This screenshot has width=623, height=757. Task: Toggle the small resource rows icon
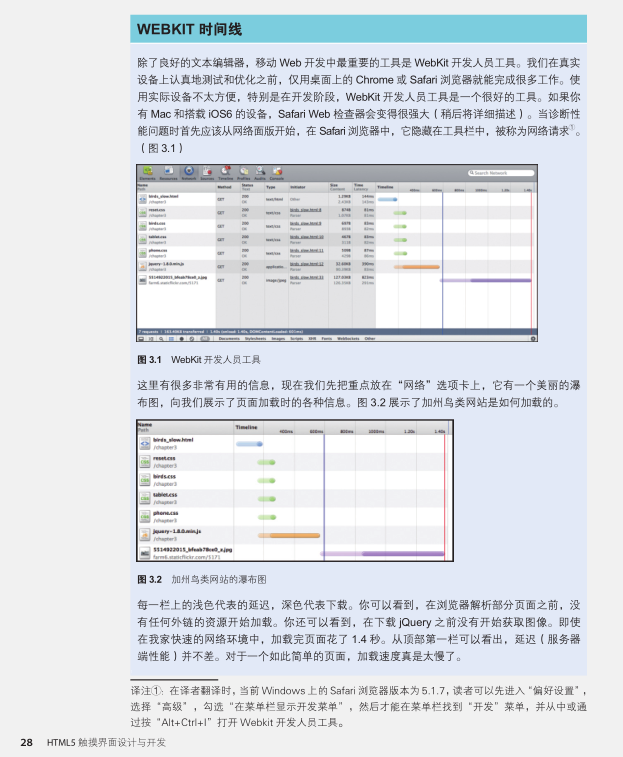(171, 338)
